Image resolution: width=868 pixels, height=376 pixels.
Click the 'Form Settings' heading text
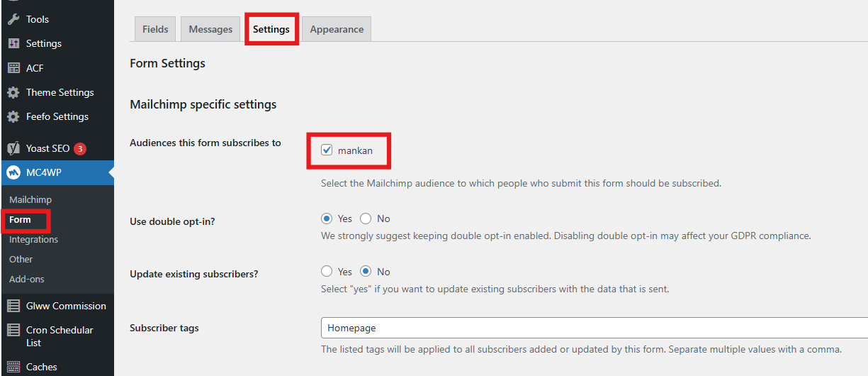(167, 63)
